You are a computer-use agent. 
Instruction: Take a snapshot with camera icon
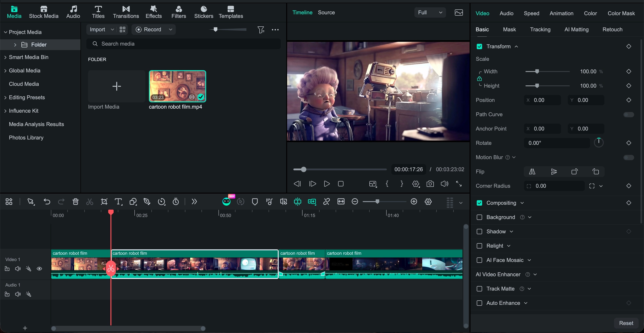click(430, 184)
